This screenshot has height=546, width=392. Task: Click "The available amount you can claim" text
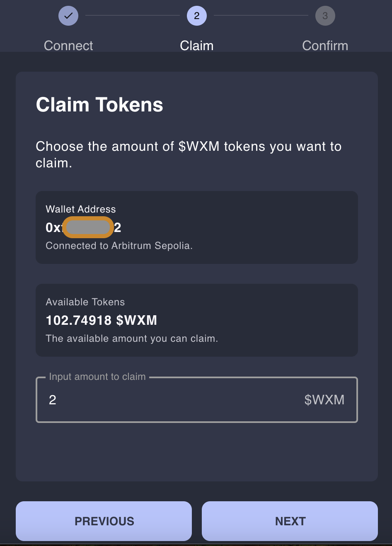pos(132,338)
